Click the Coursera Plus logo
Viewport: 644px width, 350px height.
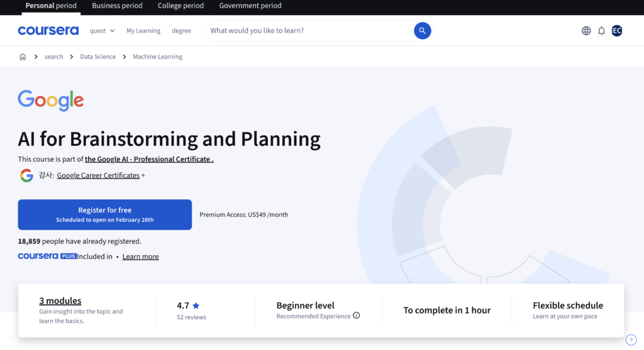pyautogui.click(x=47, y=256)
